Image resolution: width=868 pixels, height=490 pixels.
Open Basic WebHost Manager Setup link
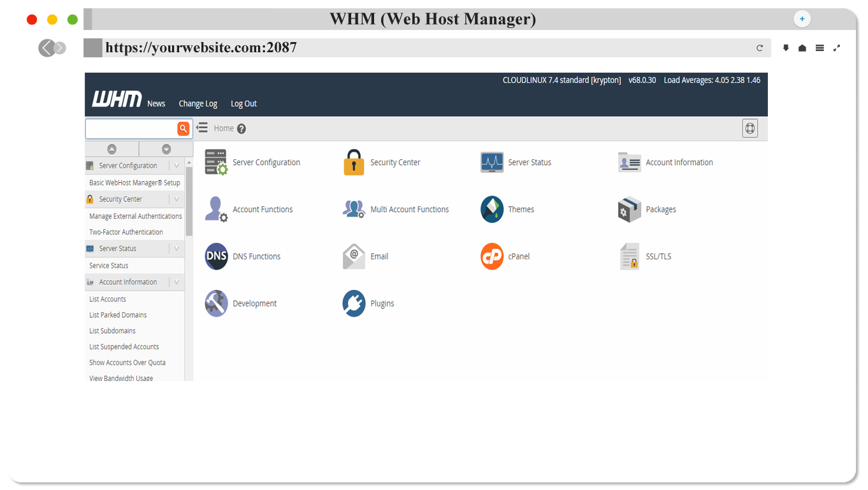[x=134, y=183]
